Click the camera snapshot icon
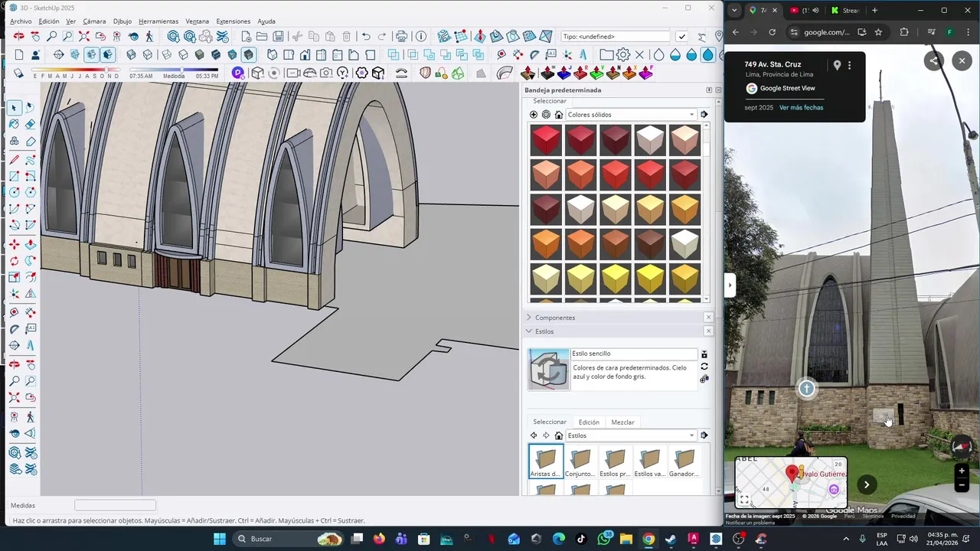The image size is (980, 551). click(x=326, y=73)
